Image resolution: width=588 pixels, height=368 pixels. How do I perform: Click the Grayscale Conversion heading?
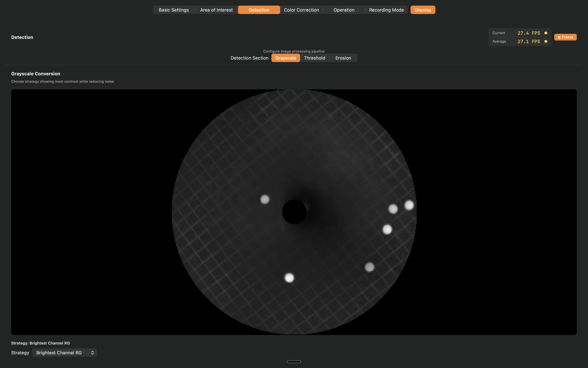pos(36,74)
